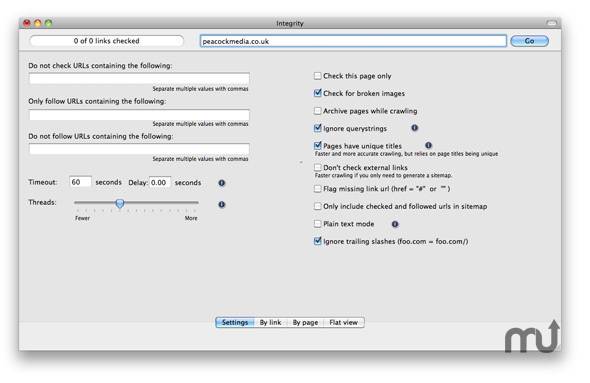Enable Flag missing link url option
Viewport: 590px width, 383px height.
pyautogui.click(x=318, y=188)
